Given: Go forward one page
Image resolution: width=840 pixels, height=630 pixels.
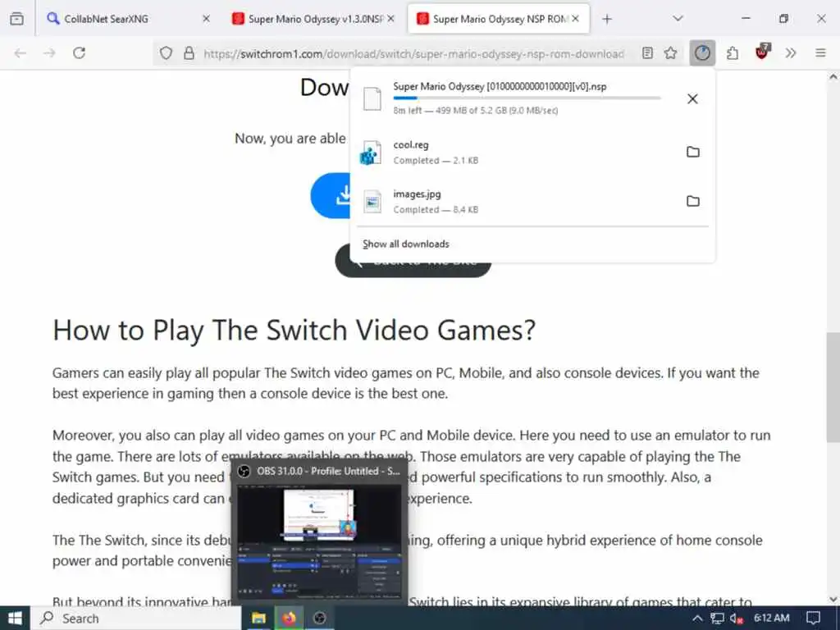Looking at the screenshot, I should coord(49,53).
